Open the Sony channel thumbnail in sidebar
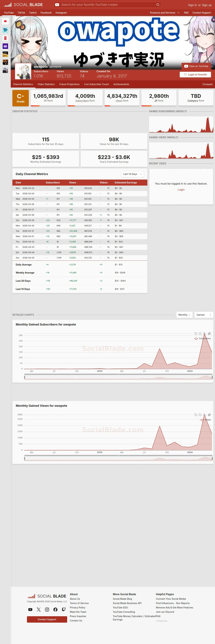 (x=5, y=54)
